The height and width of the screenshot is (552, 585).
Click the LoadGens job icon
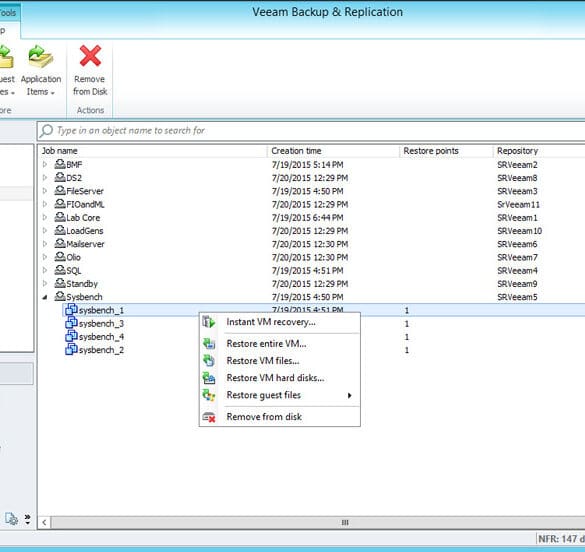point(60,230)
